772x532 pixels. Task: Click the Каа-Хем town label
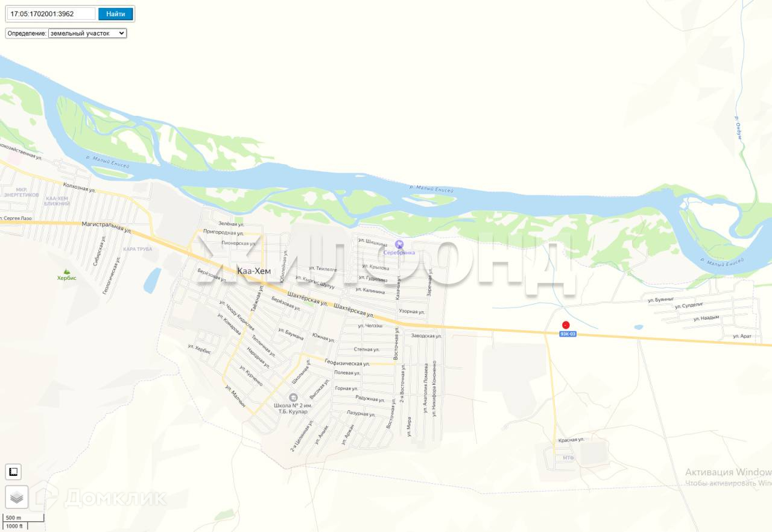pyautogui.click(x=254, y=271)
